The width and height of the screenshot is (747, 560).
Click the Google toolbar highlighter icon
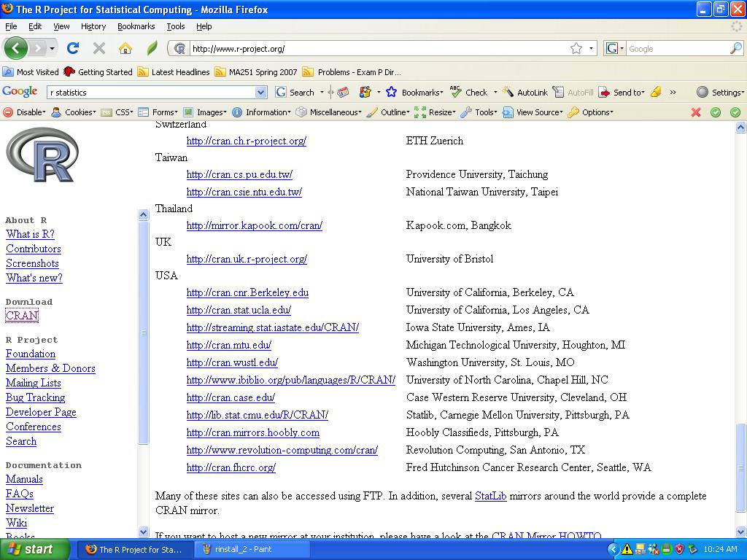pyautogui.click(x=656, y=93)
